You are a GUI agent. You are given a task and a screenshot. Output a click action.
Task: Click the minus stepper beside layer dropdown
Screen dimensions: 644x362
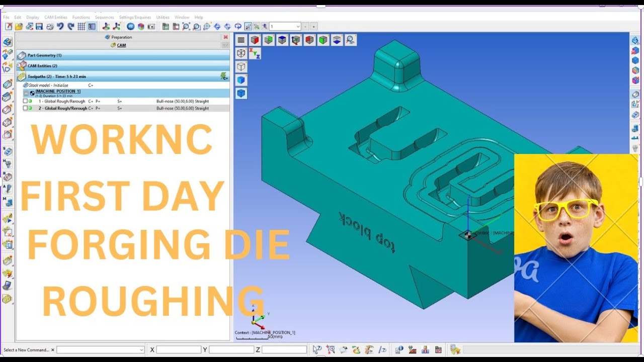pos(306,27)
